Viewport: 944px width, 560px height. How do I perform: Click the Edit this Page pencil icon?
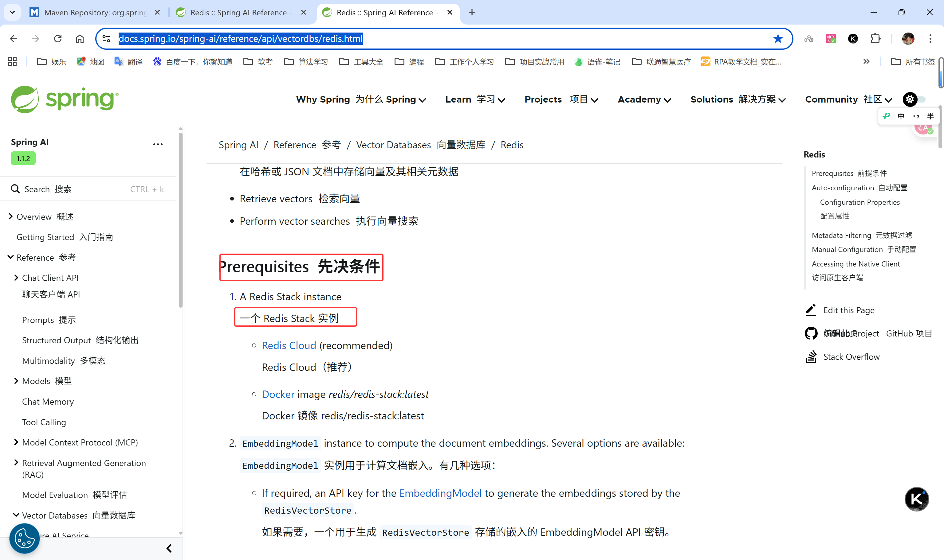811,310
